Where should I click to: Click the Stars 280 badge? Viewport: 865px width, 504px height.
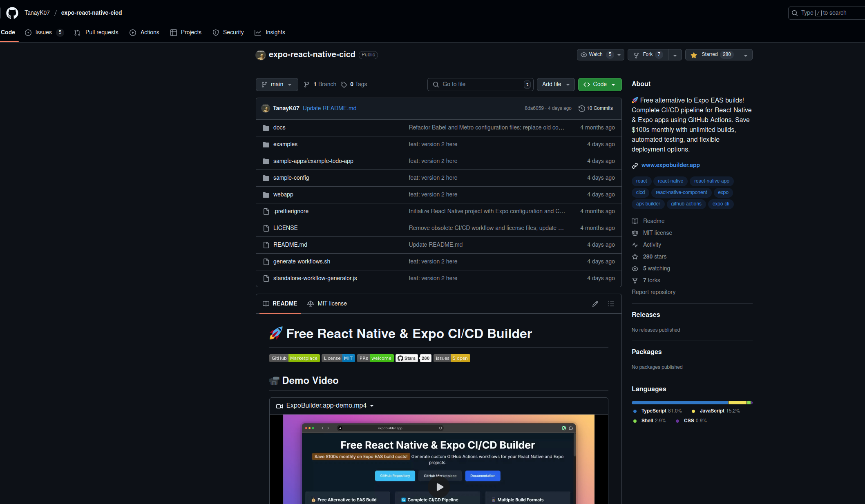pyautogui.click(x=414, y=358)
